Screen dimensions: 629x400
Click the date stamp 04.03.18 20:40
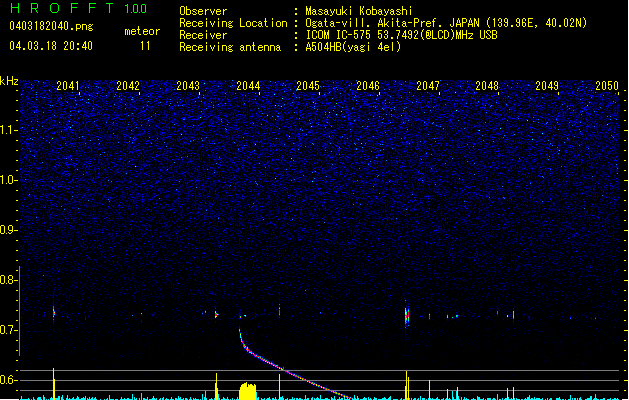click(50, 46)
